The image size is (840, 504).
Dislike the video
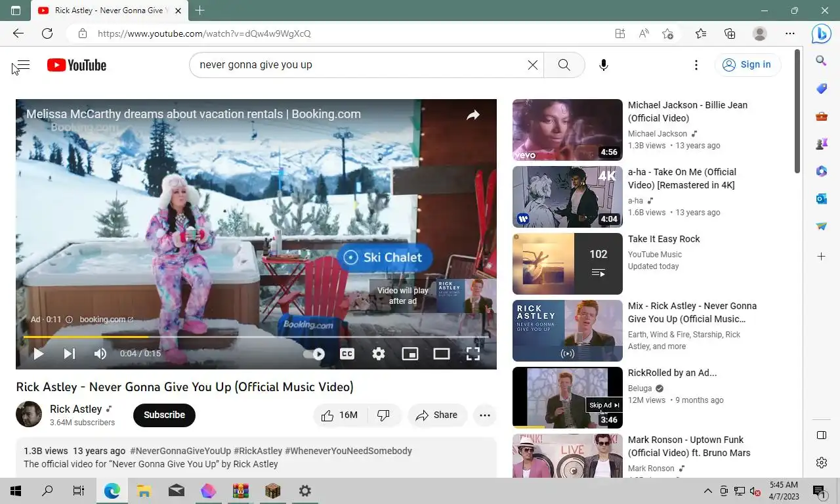384,415
